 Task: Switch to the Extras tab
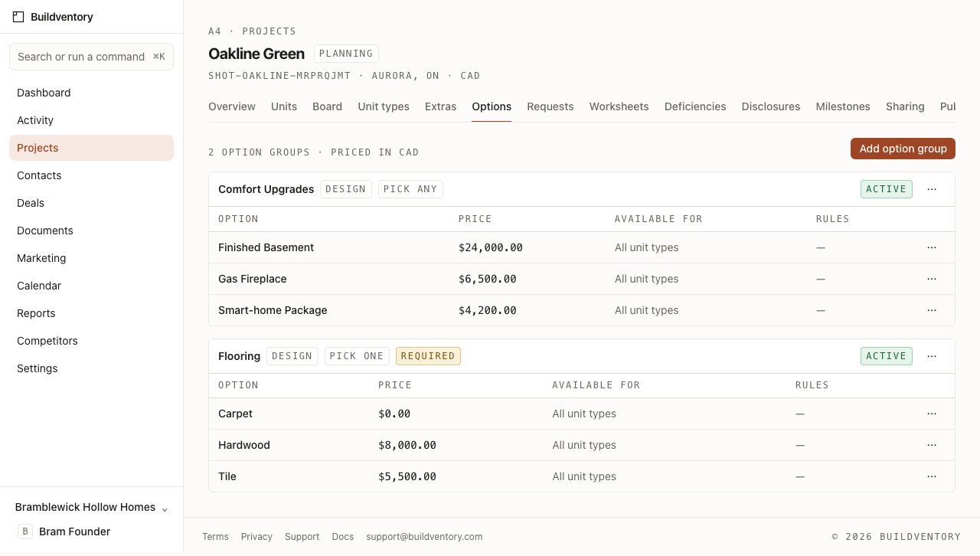[440, 106]
